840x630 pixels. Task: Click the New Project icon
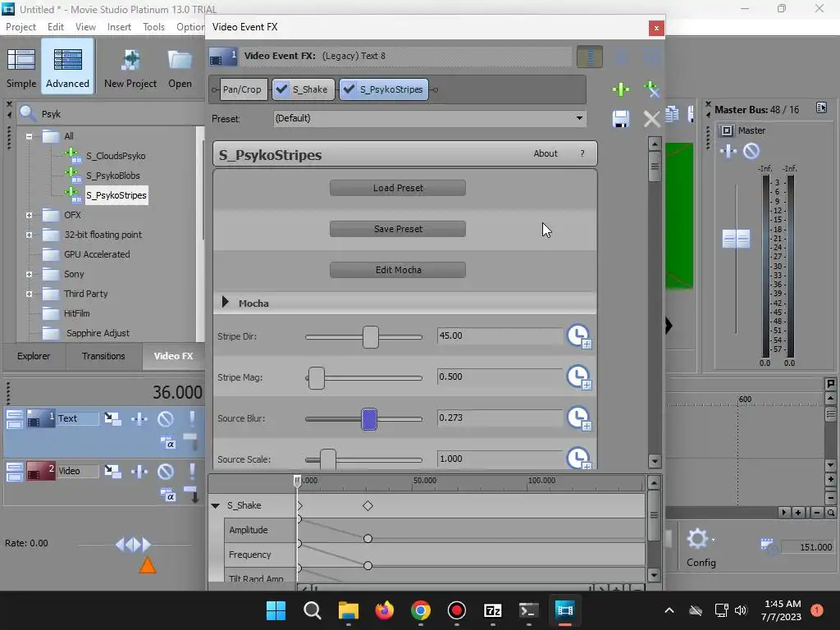pyautogui.click(x=130, y=60)
